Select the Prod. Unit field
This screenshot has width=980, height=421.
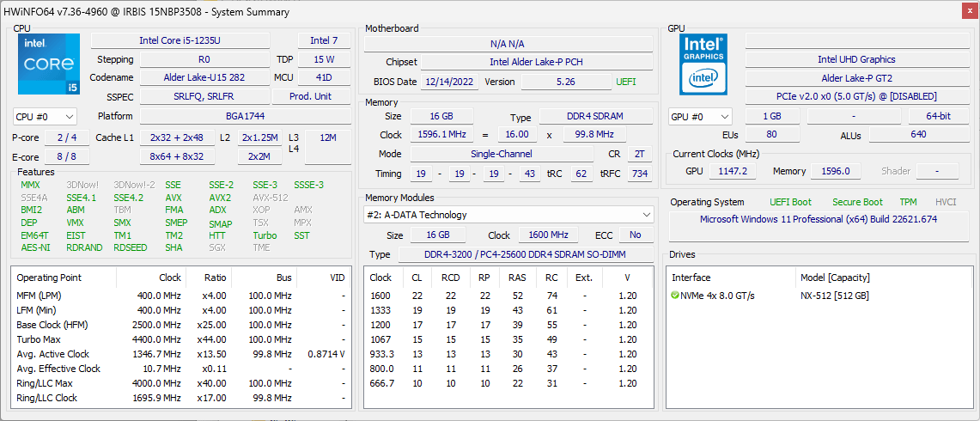tap(310, 96)
